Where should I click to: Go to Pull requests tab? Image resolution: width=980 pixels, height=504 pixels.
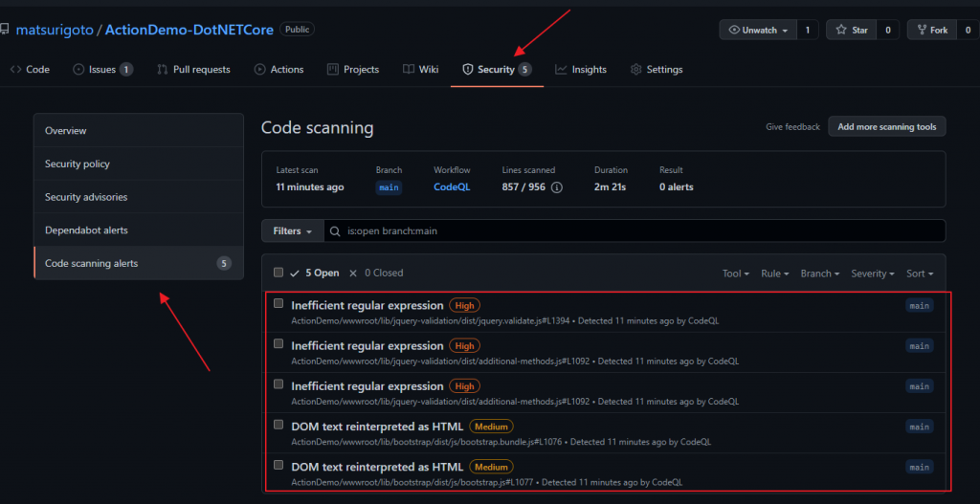click(193, 69)
